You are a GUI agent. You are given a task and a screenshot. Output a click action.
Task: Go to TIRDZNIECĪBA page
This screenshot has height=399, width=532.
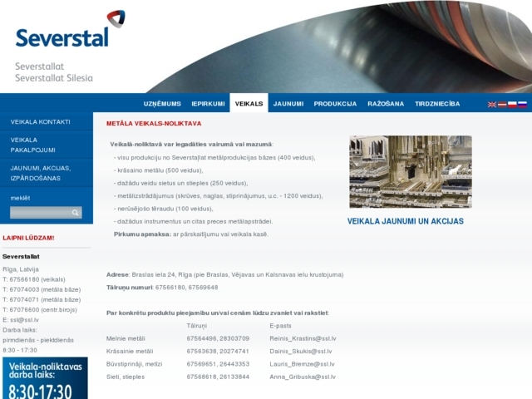click(437, 104)
